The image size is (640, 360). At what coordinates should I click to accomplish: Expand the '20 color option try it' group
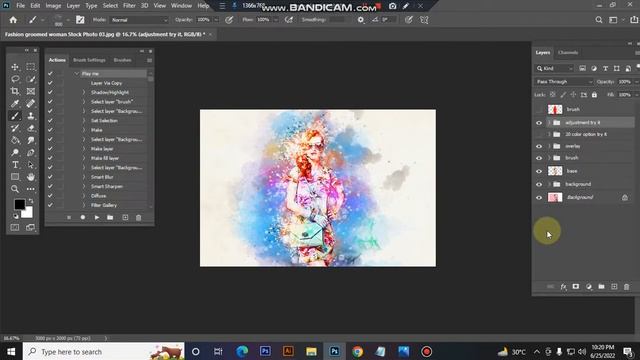pos(549,134)
